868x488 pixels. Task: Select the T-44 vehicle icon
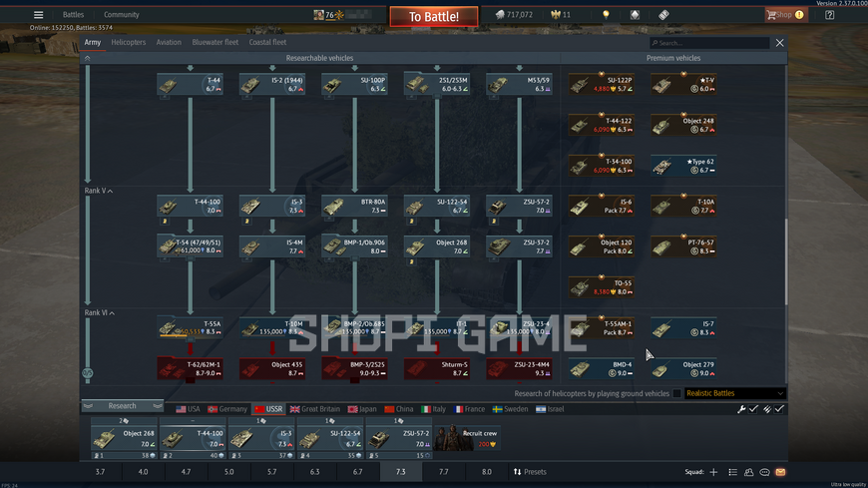(190, 84)
